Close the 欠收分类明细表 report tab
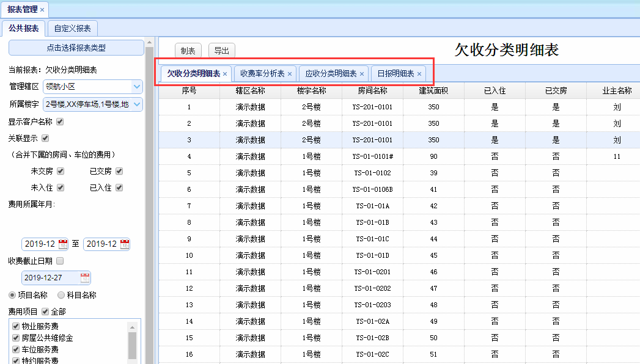The height and width of the screenshot is (364, 640). pyautogui.click(x=225, y=74)
